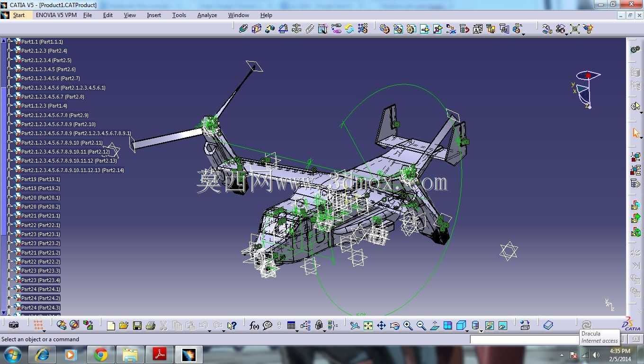This screenshot has height=364, width=644.
Task: Open the Start menu in menu bar
Action: tap(19, 15)
